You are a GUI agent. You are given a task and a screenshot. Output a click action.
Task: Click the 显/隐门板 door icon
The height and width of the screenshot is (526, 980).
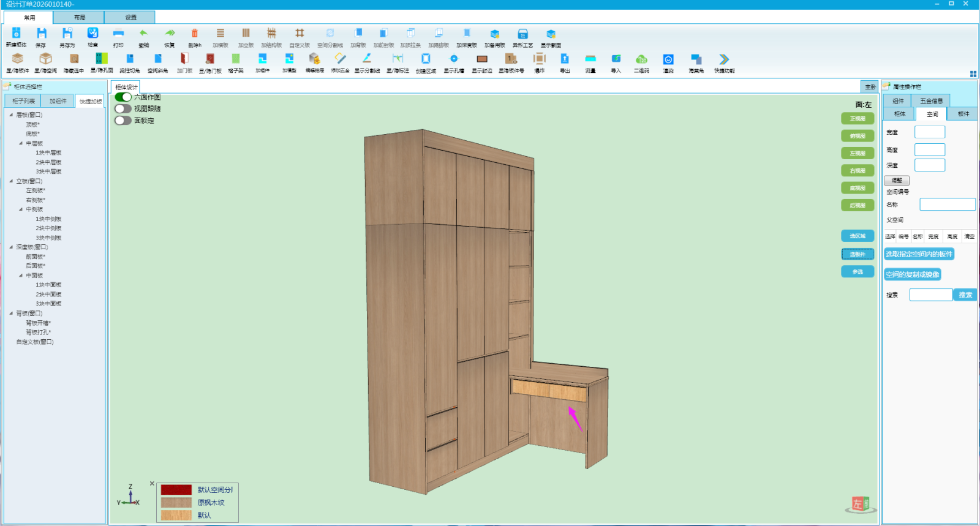pyautogui.click(x=210, y=59)
